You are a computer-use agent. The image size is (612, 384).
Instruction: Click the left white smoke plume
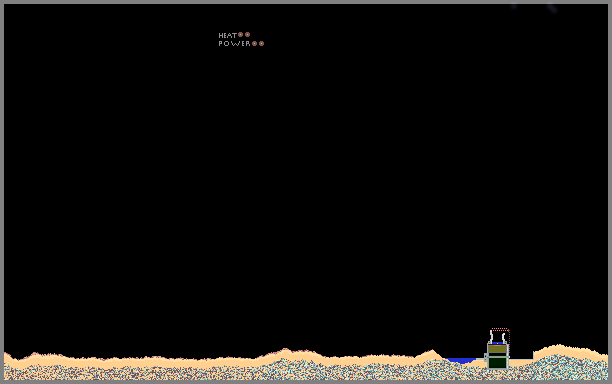click(491, 336)
